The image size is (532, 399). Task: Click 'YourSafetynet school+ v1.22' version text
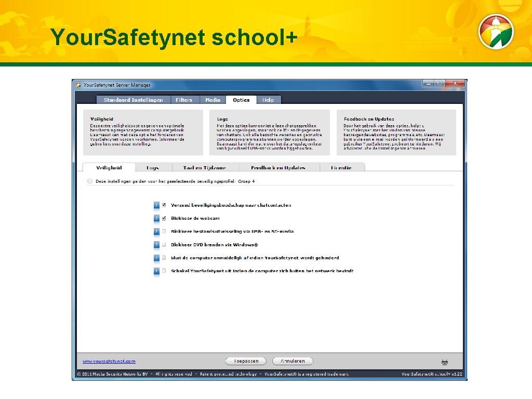[x=432, y=374]
